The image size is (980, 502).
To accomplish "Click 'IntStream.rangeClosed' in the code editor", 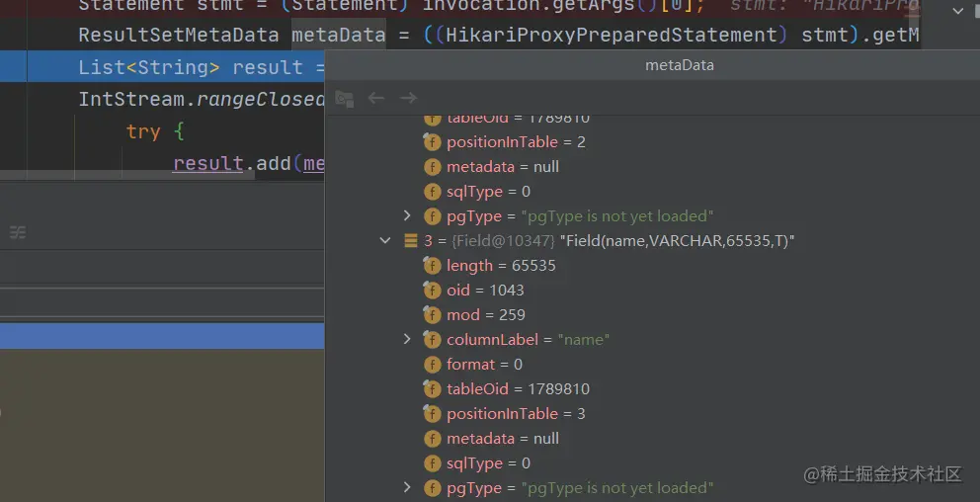I will pos(202,100).
